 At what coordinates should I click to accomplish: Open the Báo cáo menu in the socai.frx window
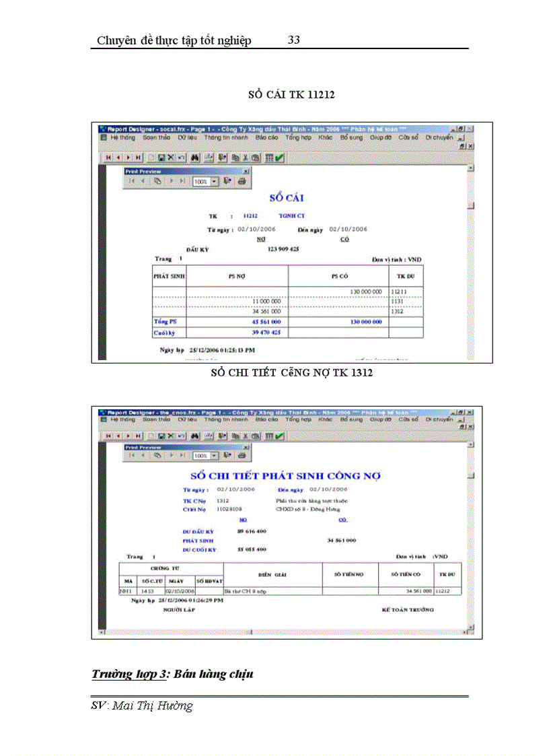pos(266,137)
